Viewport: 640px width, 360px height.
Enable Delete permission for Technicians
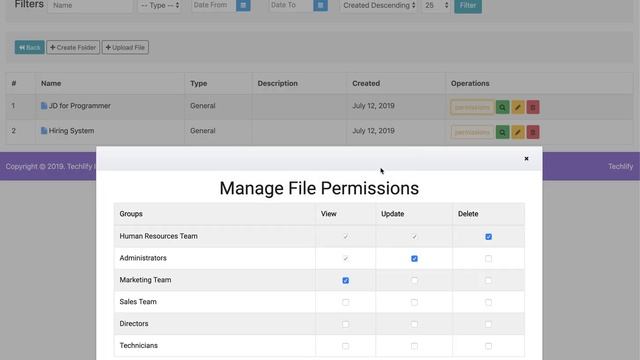(x=489, y=346)
